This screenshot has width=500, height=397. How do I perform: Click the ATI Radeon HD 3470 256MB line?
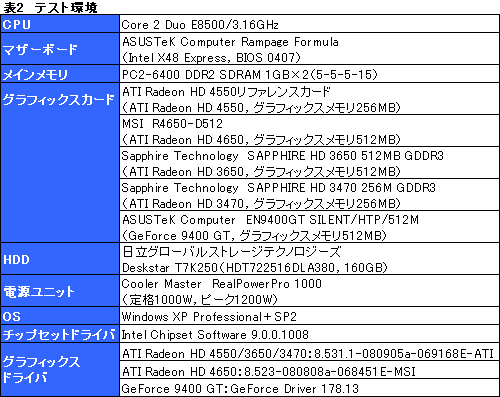[261, 204]
